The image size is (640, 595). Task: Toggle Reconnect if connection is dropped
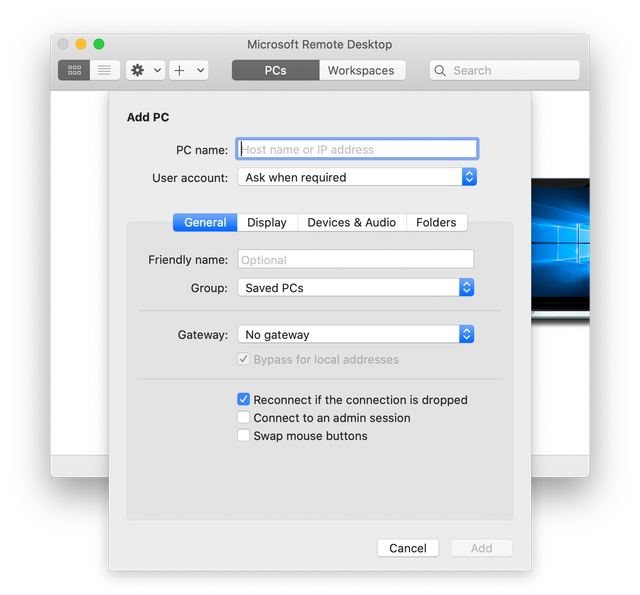click(x=243, y=399)
